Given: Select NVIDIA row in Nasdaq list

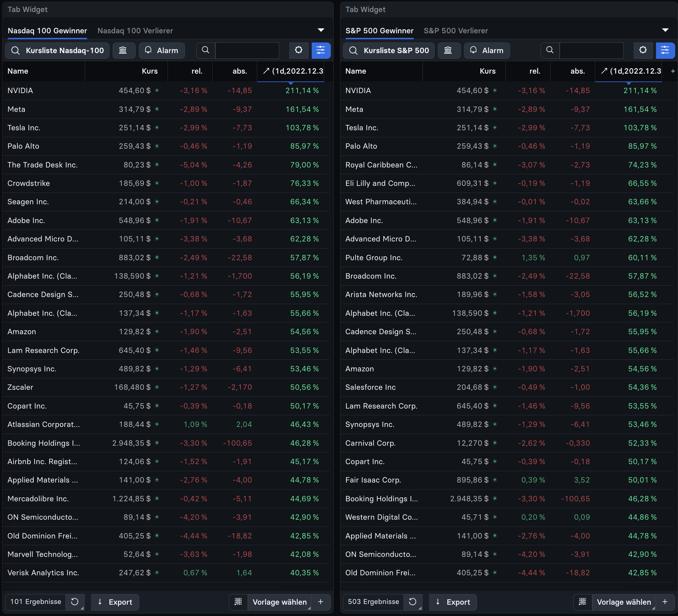Looking at the screenshot, I should point(166,91).
